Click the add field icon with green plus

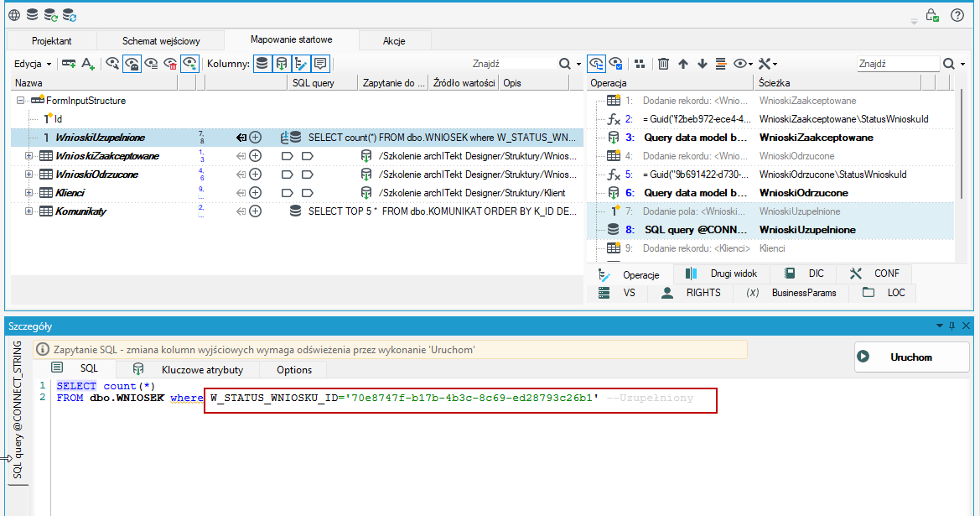click(x=69, y=64)
